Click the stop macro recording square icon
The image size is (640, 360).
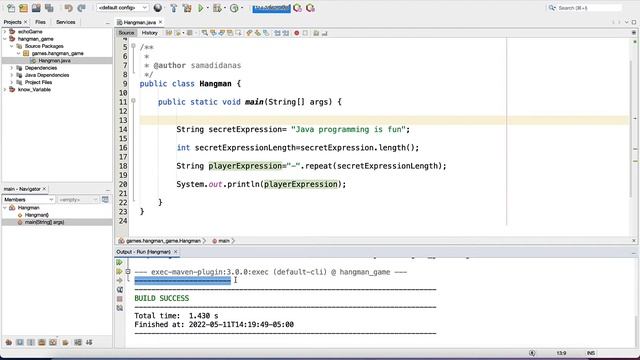pos(305,33)
